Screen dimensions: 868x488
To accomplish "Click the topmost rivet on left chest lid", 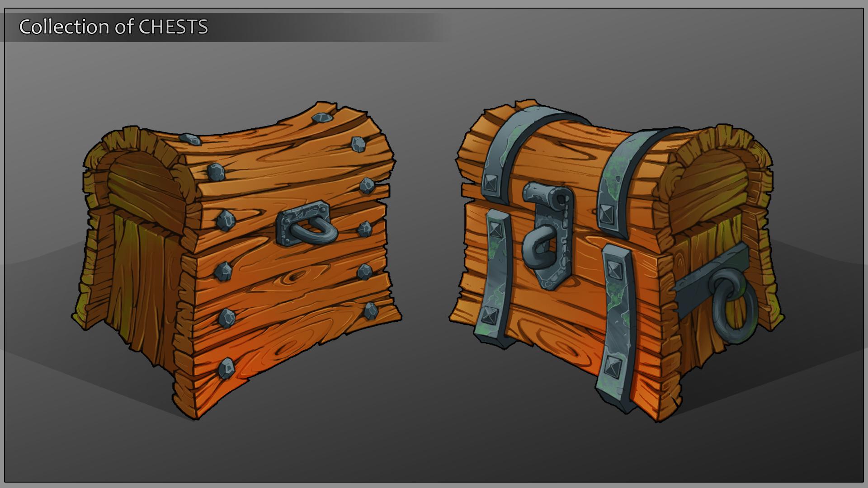I will coord(322,118).
